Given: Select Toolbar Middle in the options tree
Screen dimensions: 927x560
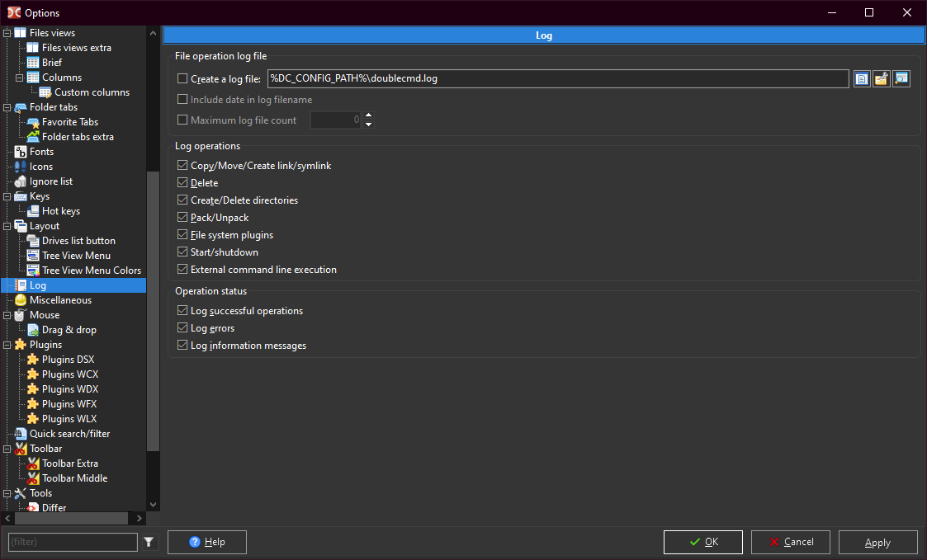Looking at the screenshot, I should (x=74, y=478).
